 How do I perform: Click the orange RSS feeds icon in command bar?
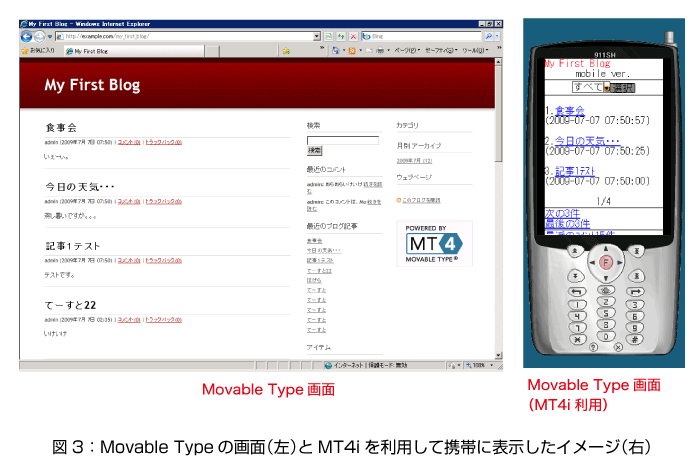point(352,51)
